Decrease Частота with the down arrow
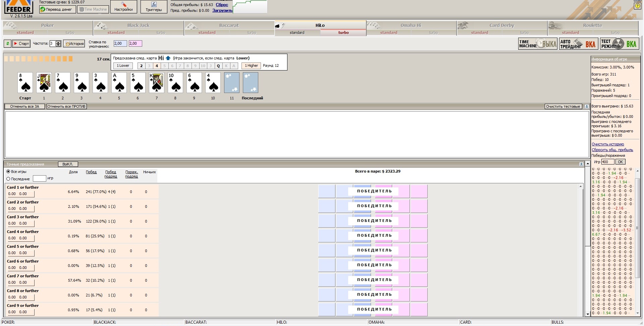Image resolution: width=644 pixels, height=326 pixels. pos(58,45)
